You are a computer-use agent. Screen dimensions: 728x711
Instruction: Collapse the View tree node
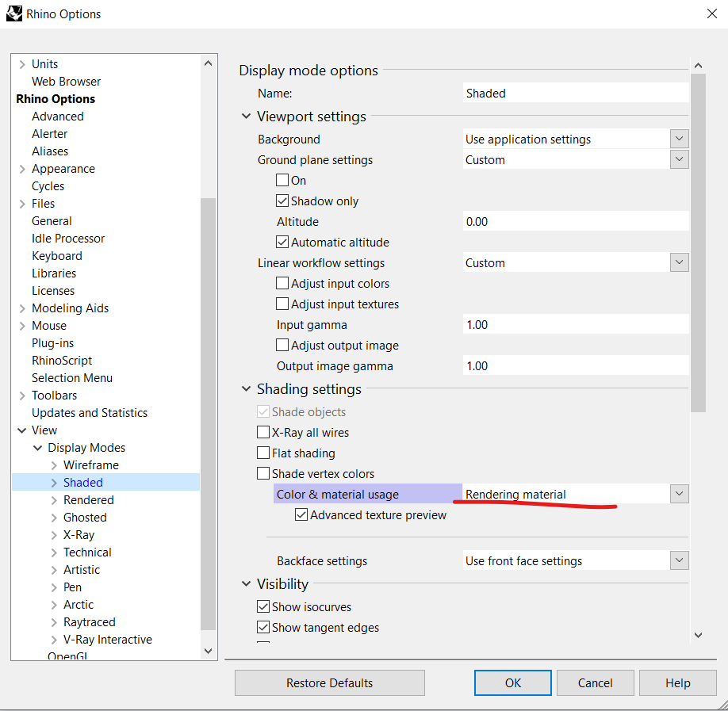22,430
